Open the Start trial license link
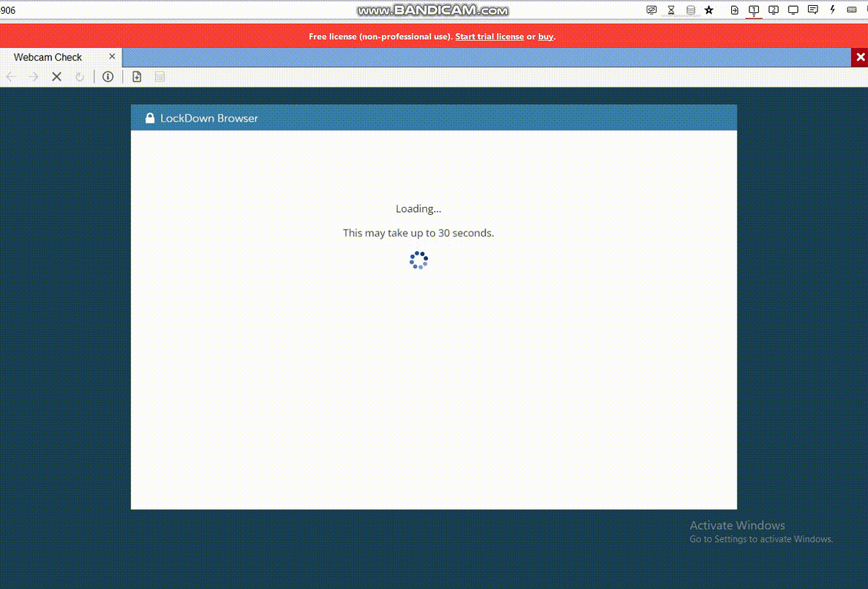868x589 pixels. (490, 36)
